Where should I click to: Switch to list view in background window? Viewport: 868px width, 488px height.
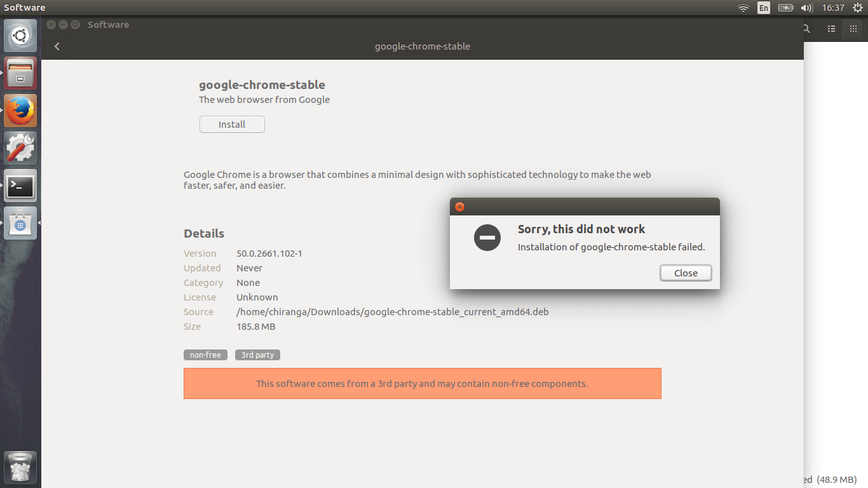831,29
